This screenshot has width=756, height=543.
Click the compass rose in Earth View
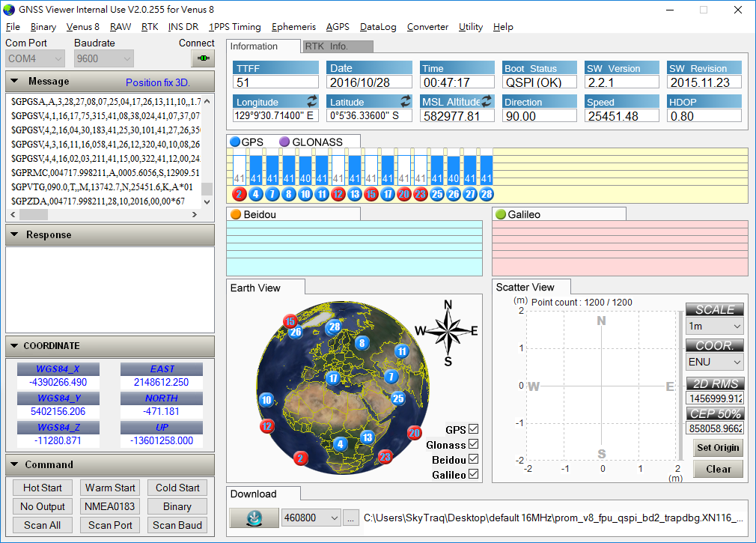(x=448, y=330)
